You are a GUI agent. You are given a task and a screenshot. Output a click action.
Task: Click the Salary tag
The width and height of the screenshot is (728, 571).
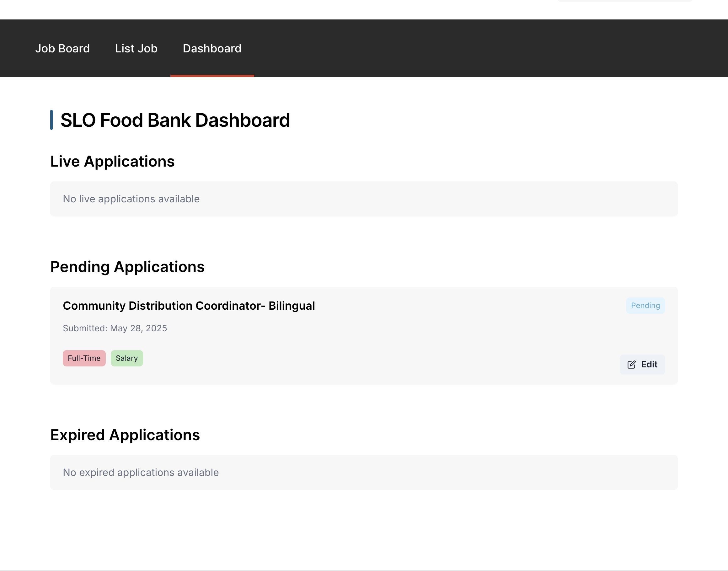(127, 358)
